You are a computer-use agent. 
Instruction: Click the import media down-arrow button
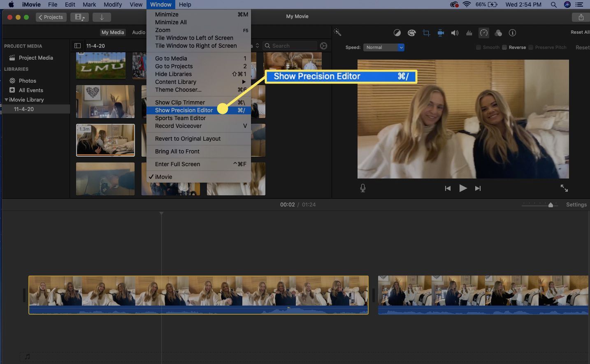tap(102, 17)
